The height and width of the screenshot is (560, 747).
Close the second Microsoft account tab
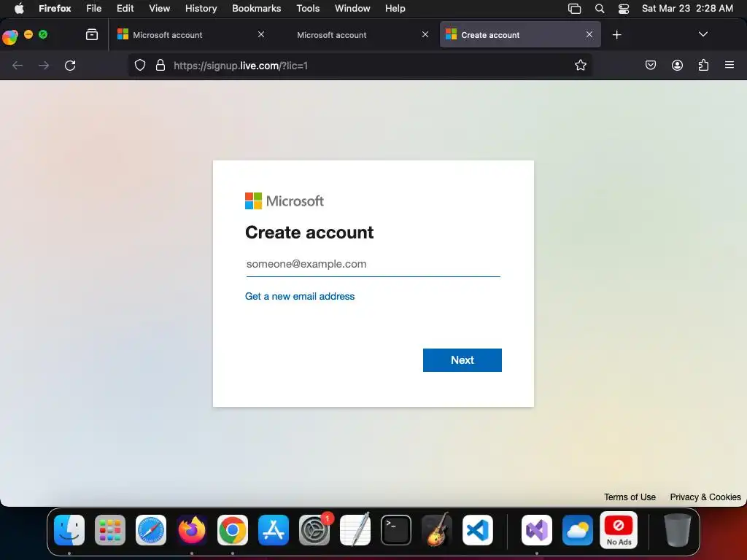pos(425,34)
